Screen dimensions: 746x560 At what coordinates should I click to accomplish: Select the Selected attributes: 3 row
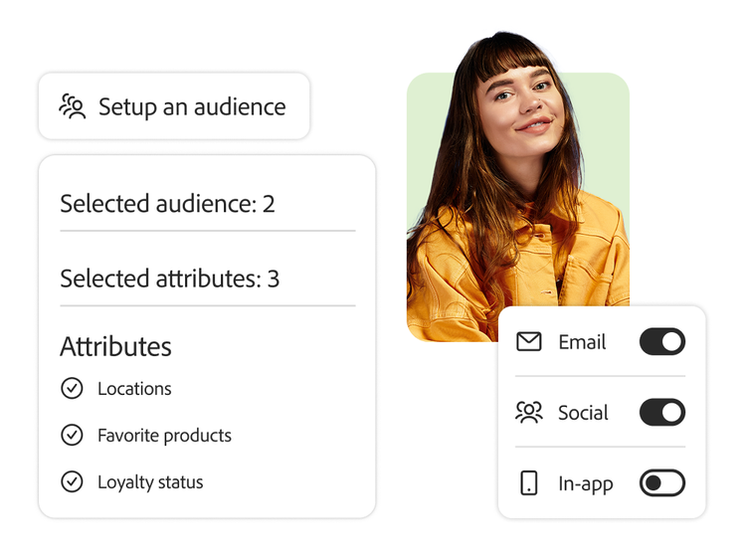(x=169, y=279)
